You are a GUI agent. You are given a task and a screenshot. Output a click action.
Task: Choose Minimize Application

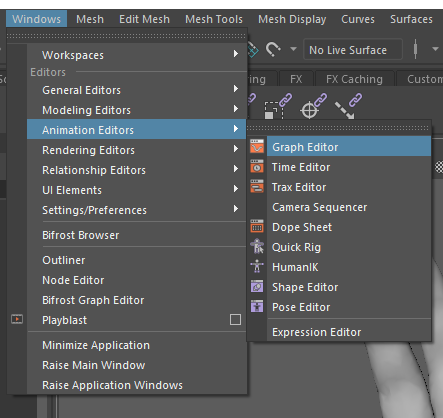click(136, 345)
